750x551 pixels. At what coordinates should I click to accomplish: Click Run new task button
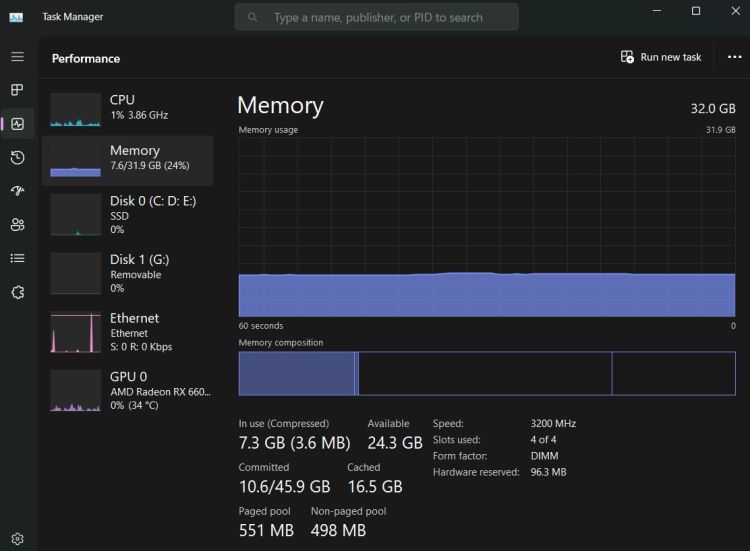pos(661,57)
